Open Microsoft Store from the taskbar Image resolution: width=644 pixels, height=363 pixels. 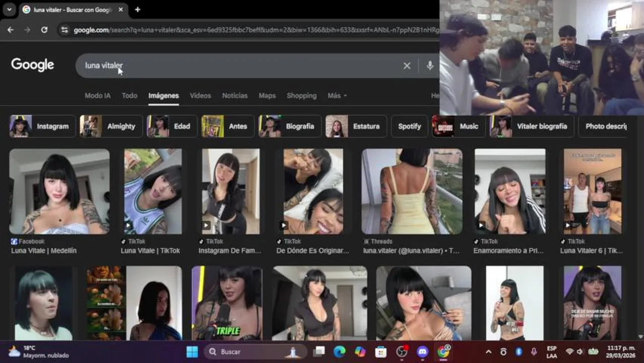coord(381,351)
